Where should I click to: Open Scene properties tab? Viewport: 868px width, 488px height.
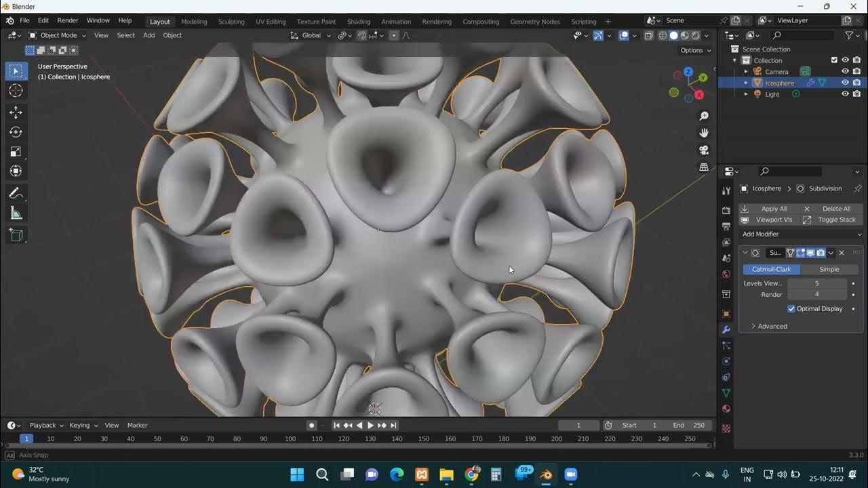(726, 258)
